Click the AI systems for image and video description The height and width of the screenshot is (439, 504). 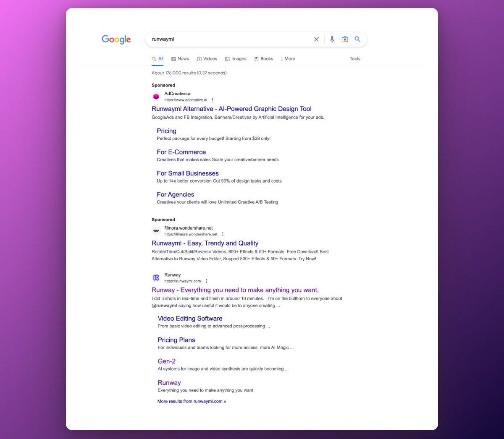click(223, 369)
